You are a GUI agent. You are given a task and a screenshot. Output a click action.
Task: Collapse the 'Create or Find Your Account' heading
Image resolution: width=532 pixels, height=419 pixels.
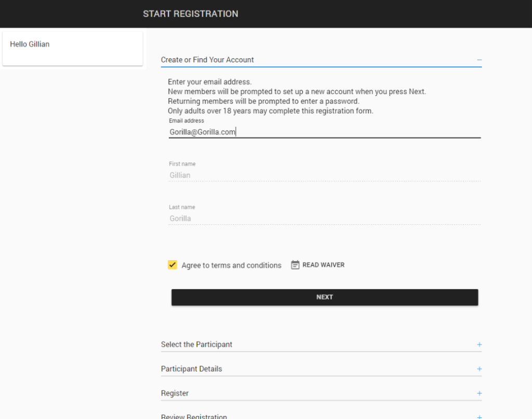[x=207, y=60]
